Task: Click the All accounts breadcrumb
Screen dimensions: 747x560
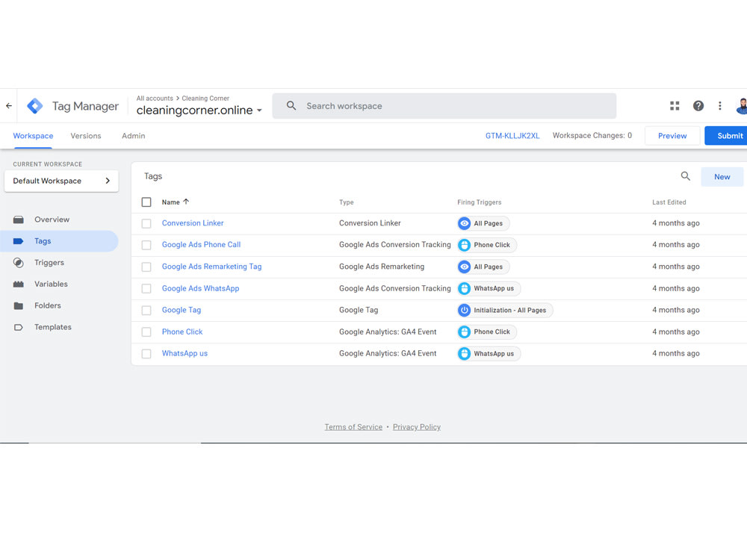Action: (x=155, y=98)
